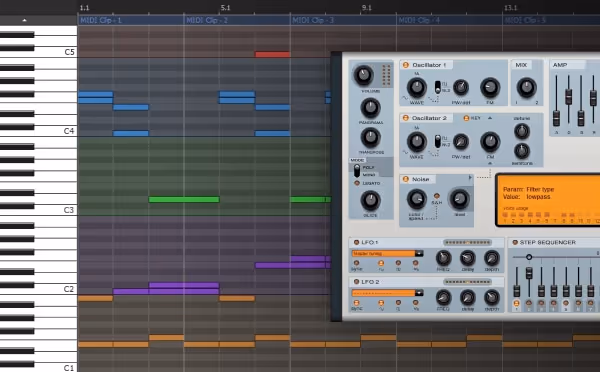Click the GLIDE knob
600x372 pixels.
[x=370, y=200]
